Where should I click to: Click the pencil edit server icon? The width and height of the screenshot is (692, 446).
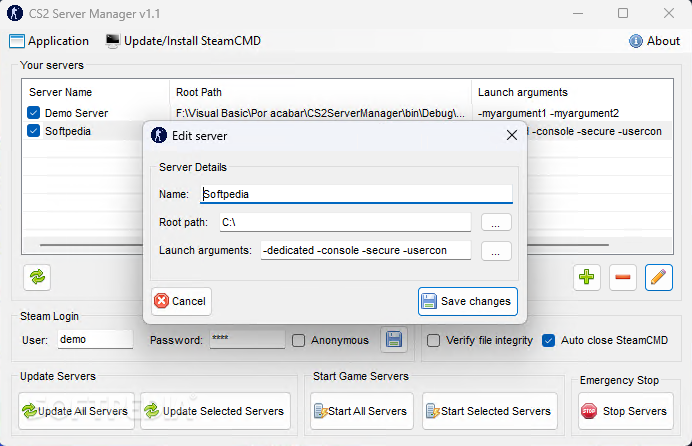658,277
